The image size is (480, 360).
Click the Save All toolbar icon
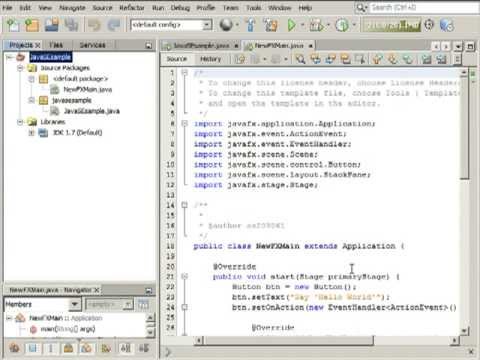[x=71, y=25]
